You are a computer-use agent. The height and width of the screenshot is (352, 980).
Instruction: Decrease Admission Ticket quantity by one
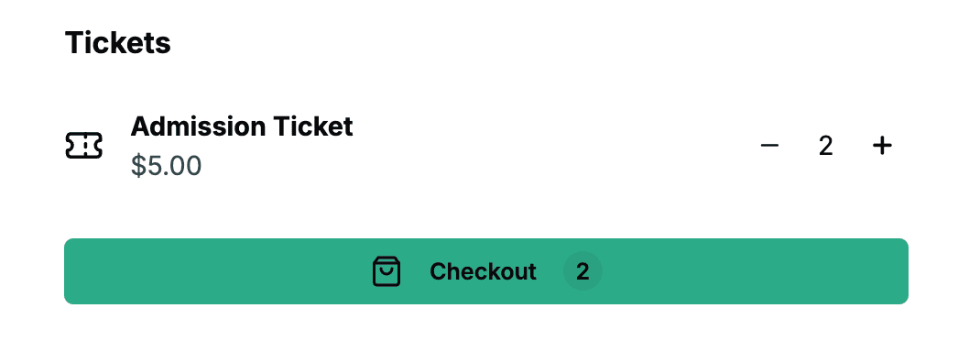point(769,146)
